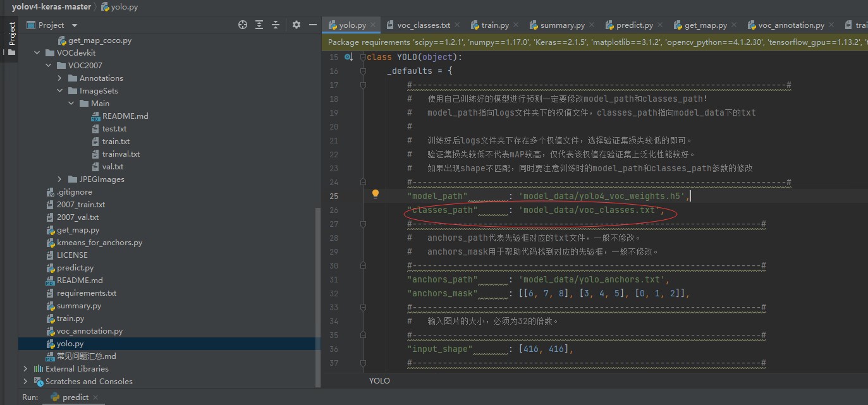Hide the Project panel with the minus icon

pyautogui.click(x=312, y=25)
